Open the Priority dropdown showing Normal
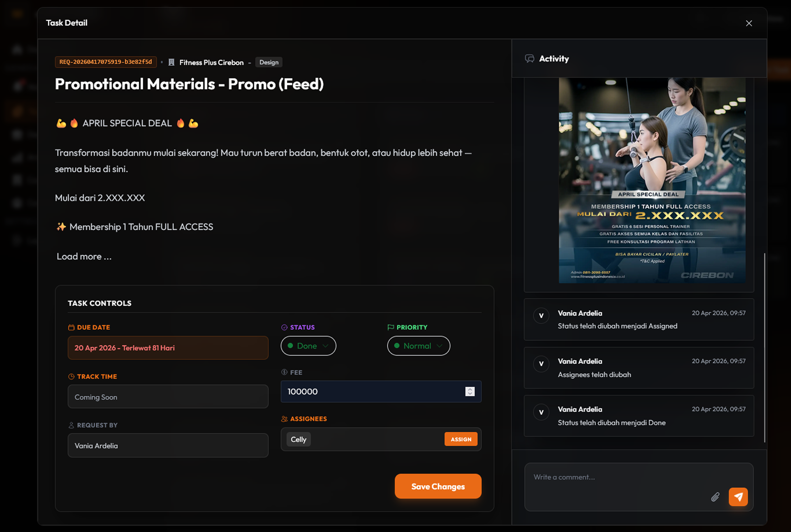Image resolution: width=791 pixels, height=532 pixels. pyautogui.click(x=418, y=346)
